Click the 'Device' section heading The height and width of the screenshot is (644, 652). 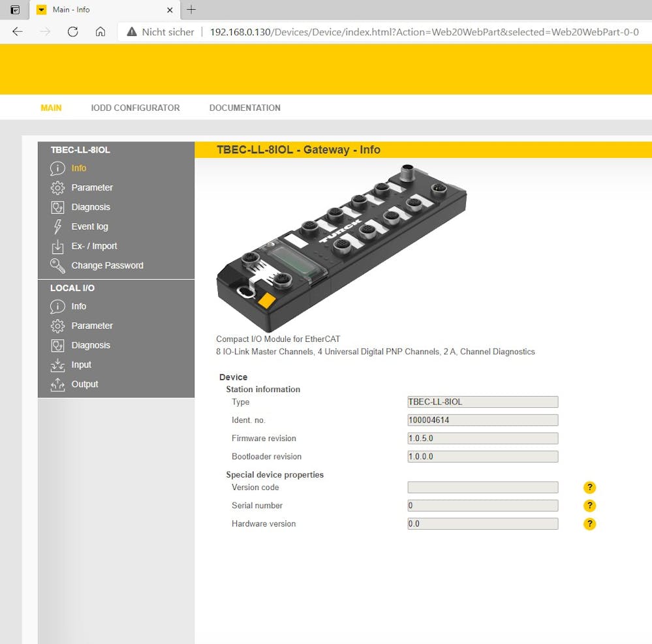point(233,377)
